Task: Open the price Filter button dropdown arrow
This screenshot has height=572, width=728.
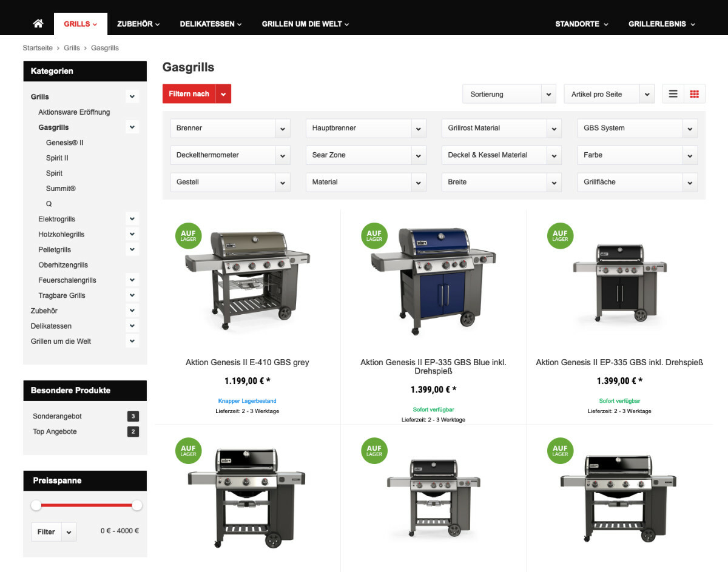Action: (x=69, y=532)
